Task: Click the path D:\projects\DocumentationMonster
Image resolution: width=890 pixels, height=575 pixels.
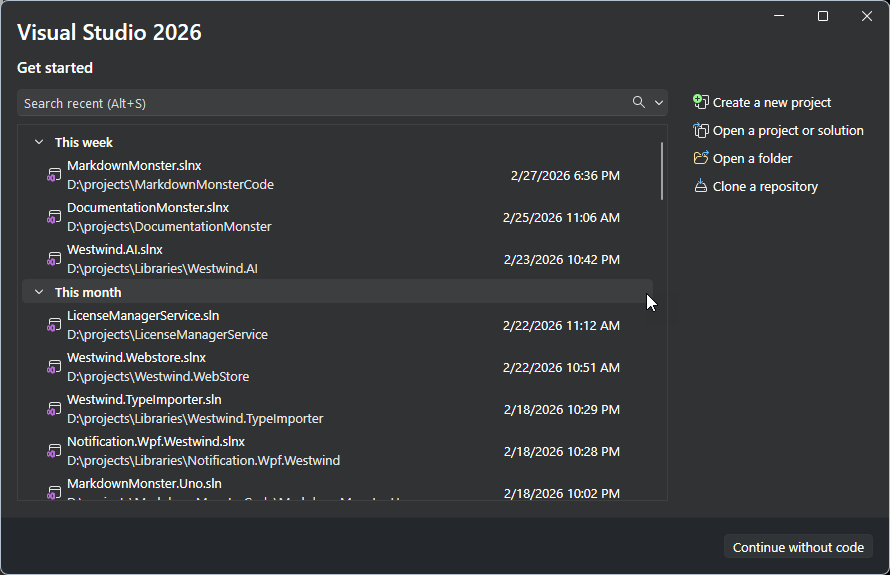Action: click(169, 226)
